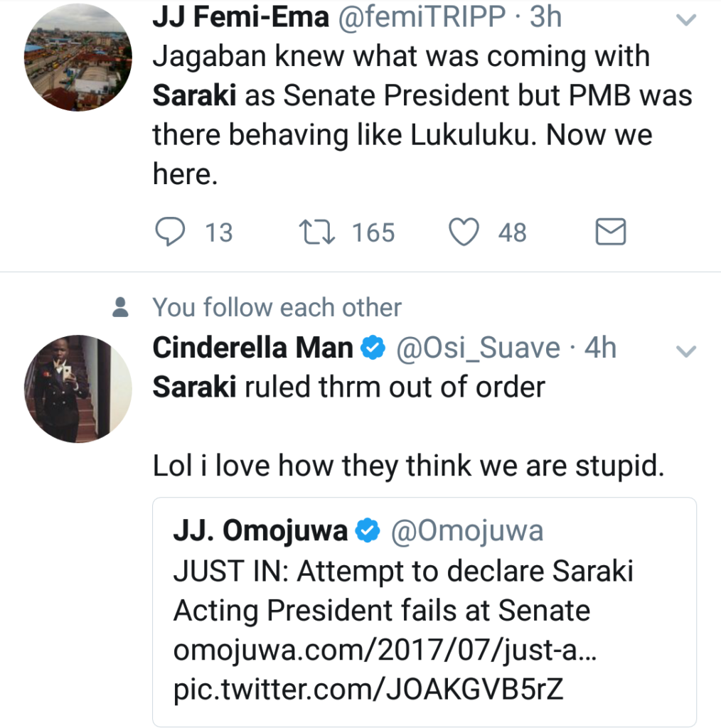721x728 pixels.
Task: Click the 4h timestamp on Cinderella Man's tweet
Action: 599,348
